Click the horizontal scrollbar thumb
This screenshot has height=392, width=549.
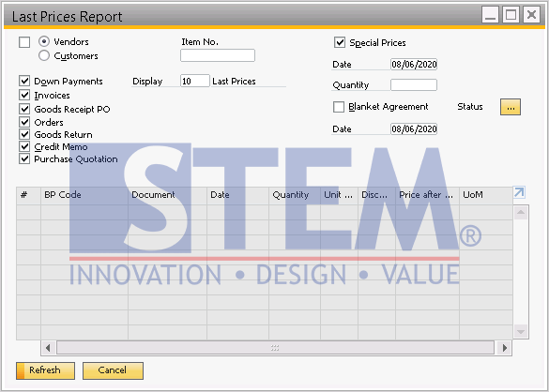275,348
